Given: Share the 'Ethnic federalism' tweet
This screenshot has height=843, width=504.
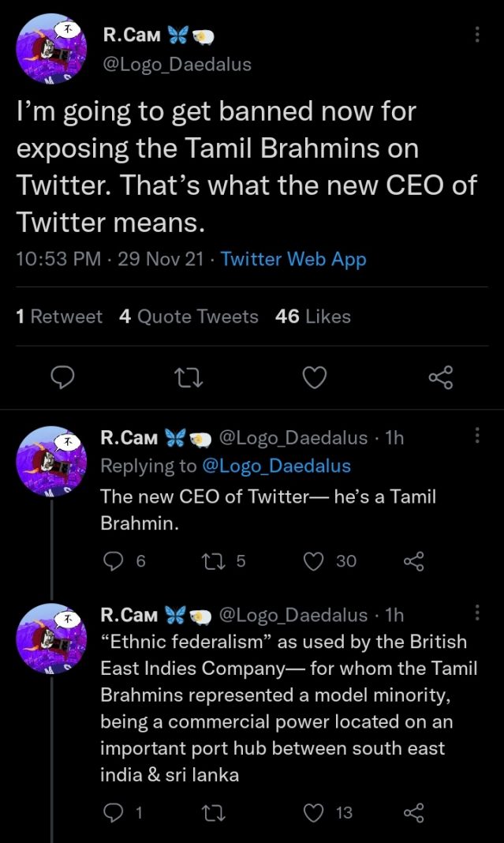Looking at the screenshot, I should click(414, 812).
